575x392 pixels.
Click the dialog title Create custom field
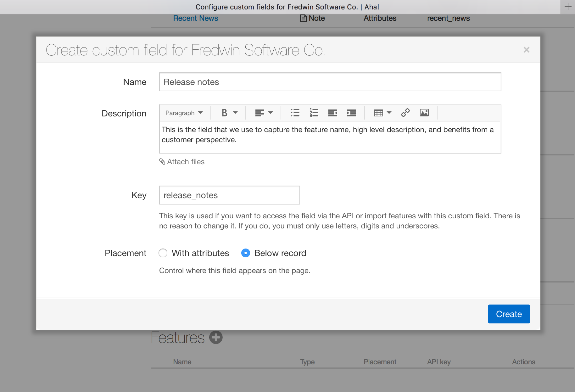pyautogui.click(x=186, y=50)
